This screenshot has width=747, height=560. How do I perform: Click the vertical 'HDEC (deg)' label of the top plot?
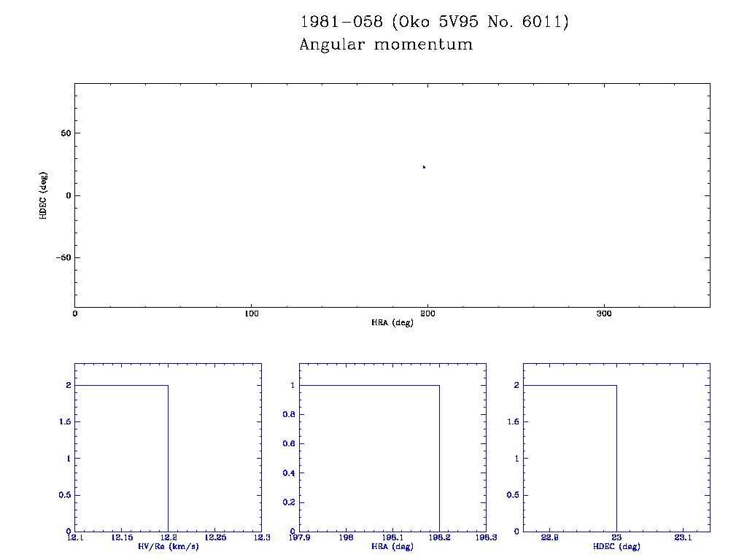point(44,195)
